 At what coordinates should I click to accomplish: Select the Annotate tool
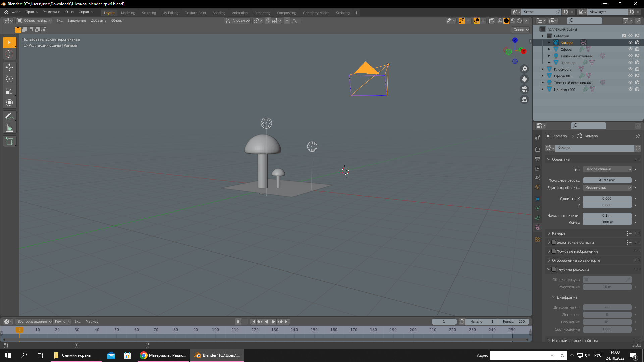point(9,116)
